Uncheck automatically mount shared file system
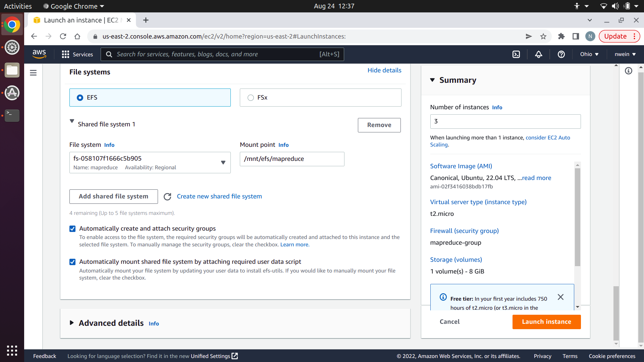 pyautogui.click(x=72, y=262)
